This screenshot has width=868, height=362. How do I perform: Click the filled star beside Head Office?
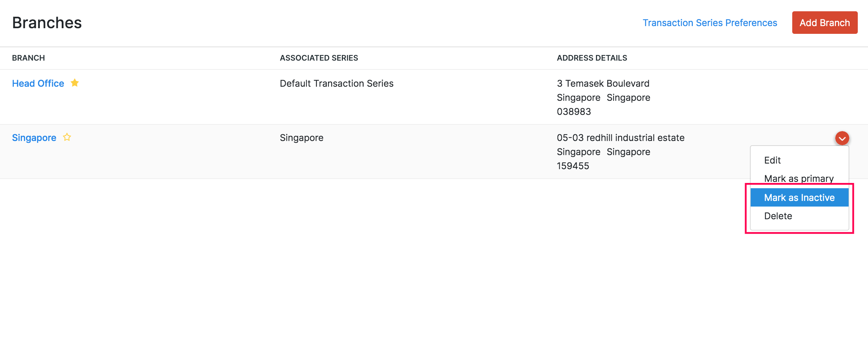click(75, 83)
